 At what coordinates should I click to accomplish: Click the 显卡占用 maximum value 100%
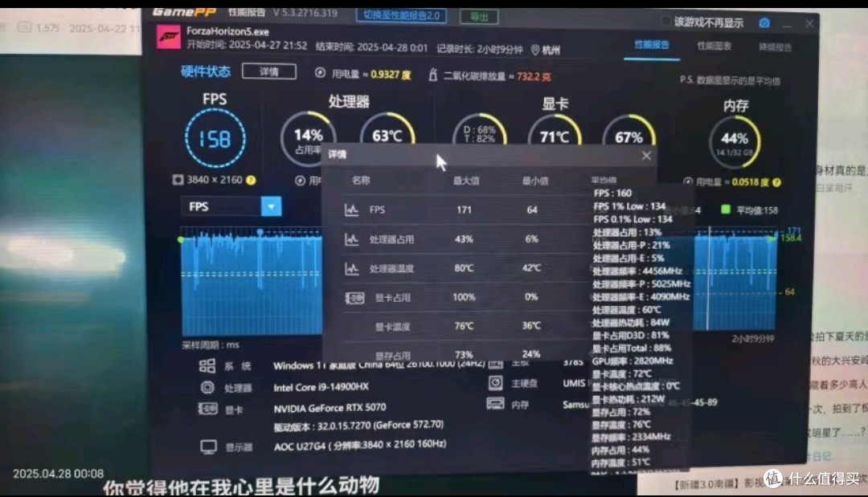(464, 297)
